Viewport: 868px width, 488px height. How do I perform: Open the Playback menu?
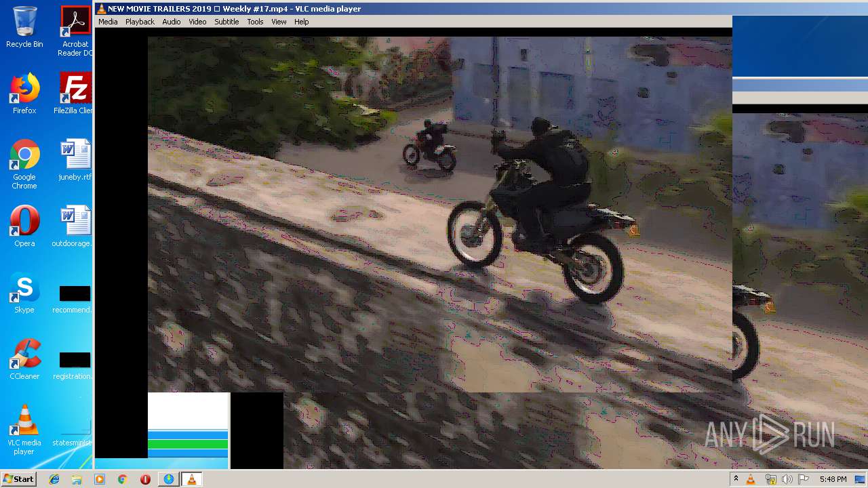click(140, 22)
